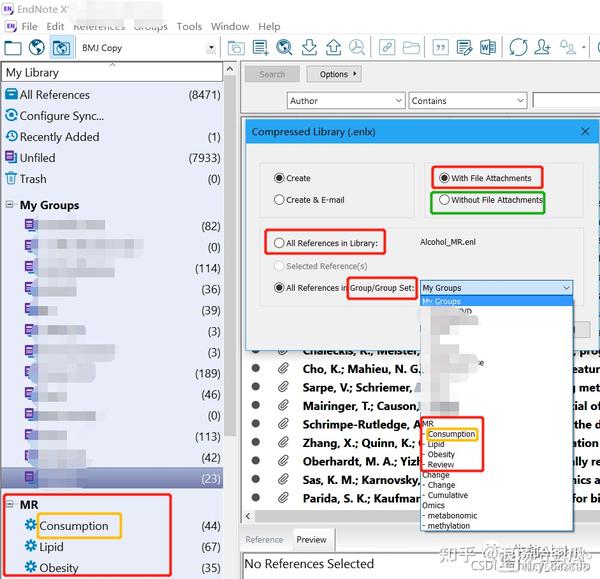Click the Open File folder icon
Viewport: 600px width, 579px height.
click(x=411, y=48)
